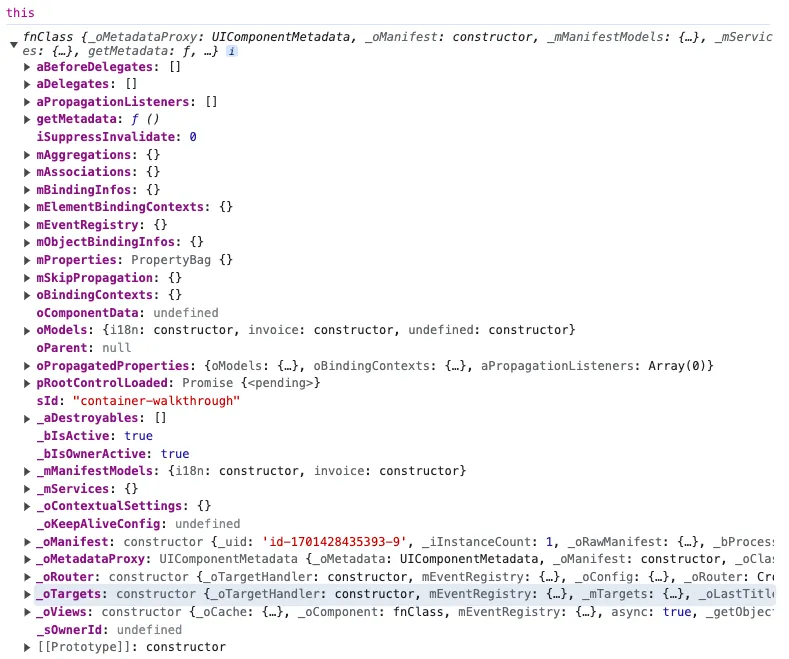Collapse the fnClass root object
This screenshot has width=789, height=659.
(x=14, y=45)
